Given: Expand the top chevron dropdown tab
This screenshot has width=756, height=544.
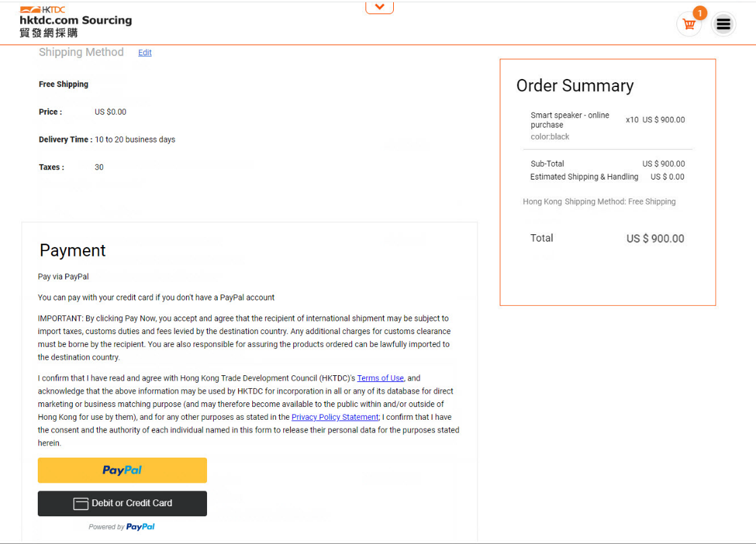Looking at the screenshot, I should pos(380,7).
